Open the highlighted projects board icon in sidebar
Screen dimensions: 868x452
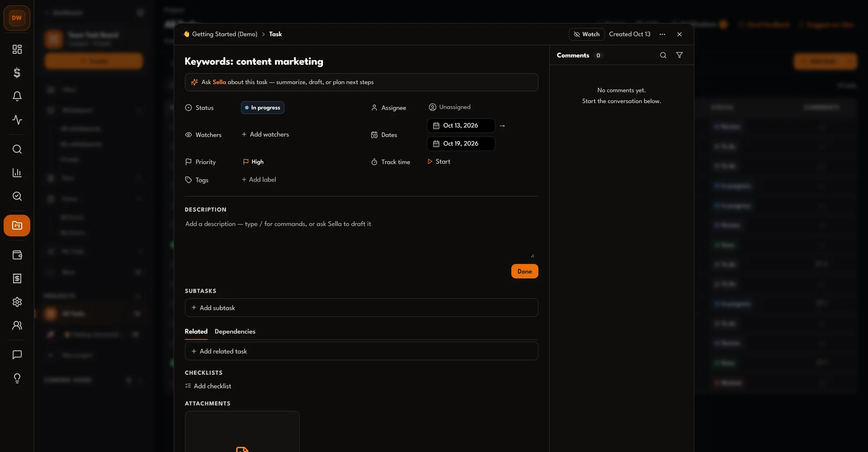[17, 226]
